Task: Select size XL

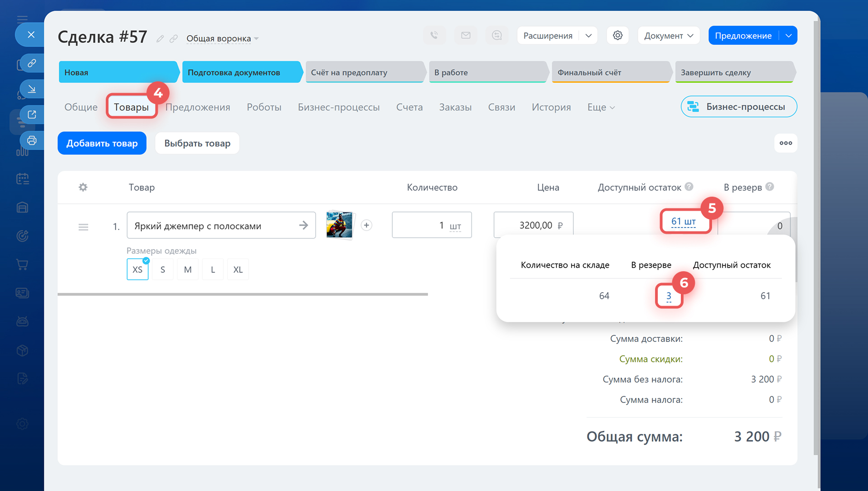Action: pos(238,269)
